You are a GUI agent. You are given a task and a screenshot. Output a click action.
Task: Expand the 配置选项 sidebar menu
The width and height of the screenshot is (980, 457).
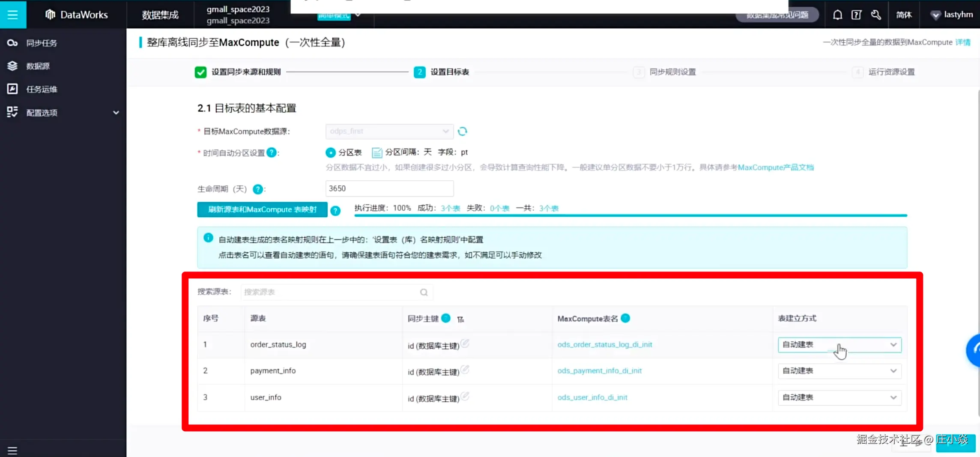point(116,113)
